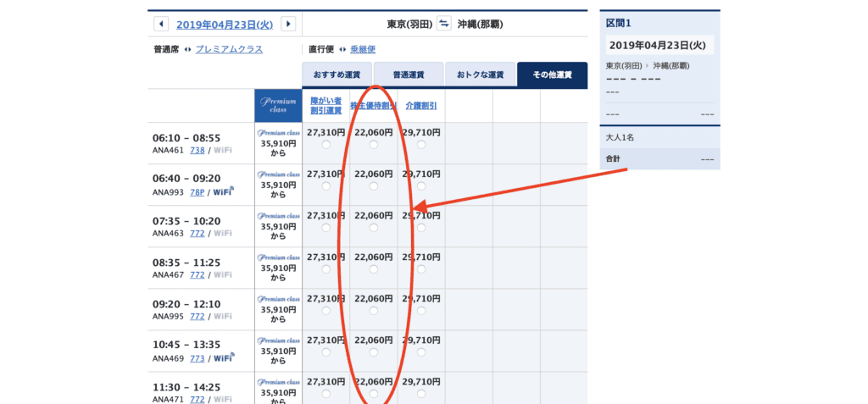Click the 大人1名 passenger count text
The width and height of the screenshot is (868, 404).
point(620,137)
